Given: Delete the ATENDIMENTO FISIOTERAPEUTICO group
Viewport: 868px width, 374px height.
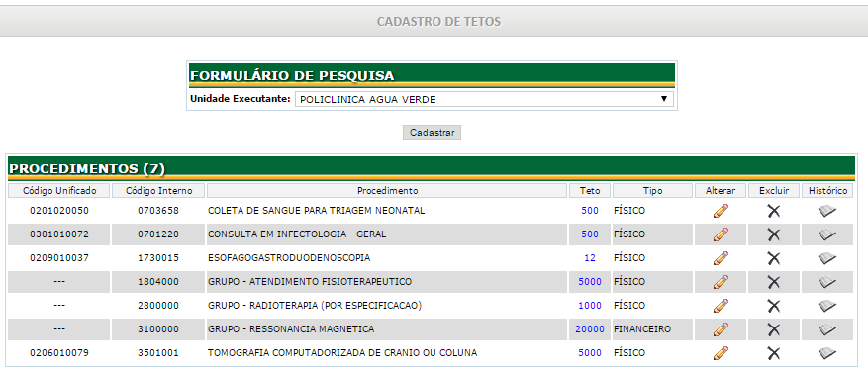Looking at the screenshot, I should [x=773, y=282].
